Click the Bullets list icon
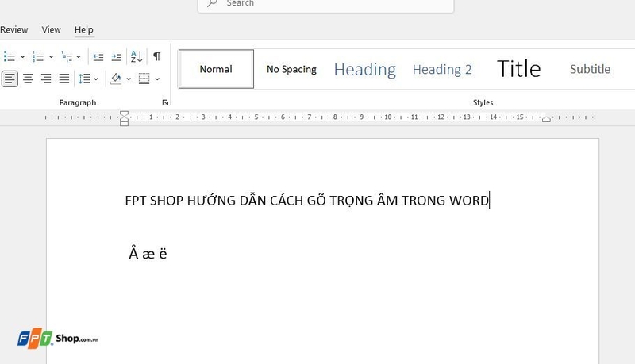The height and width of the screenshot is (364, 635). click(10, 56)
